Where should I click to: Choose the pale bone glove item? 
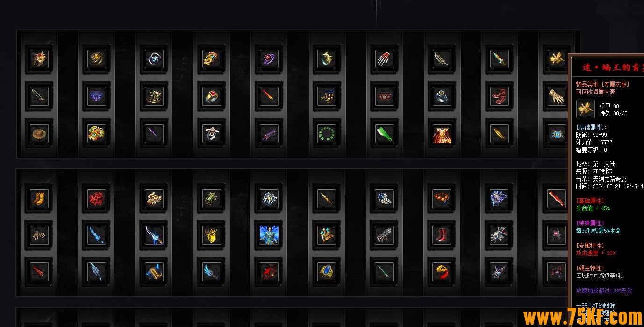coord(39,235)
